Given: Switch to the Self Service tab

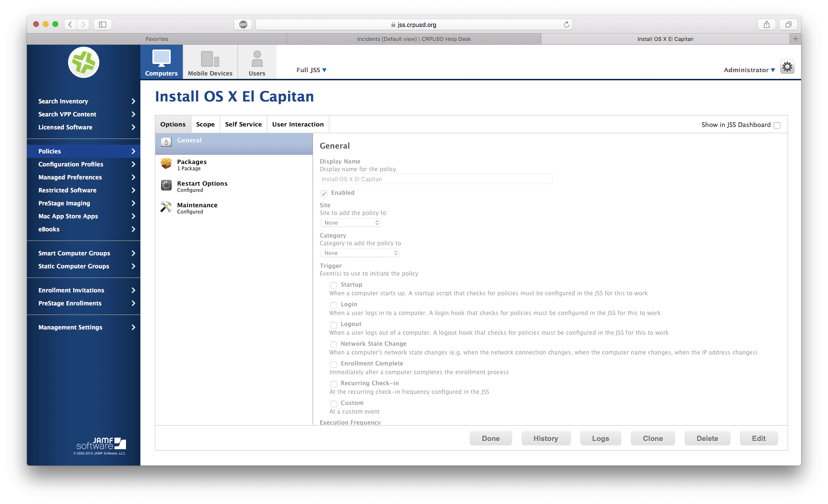Looking at the screenshot, I should click(243, 124).
